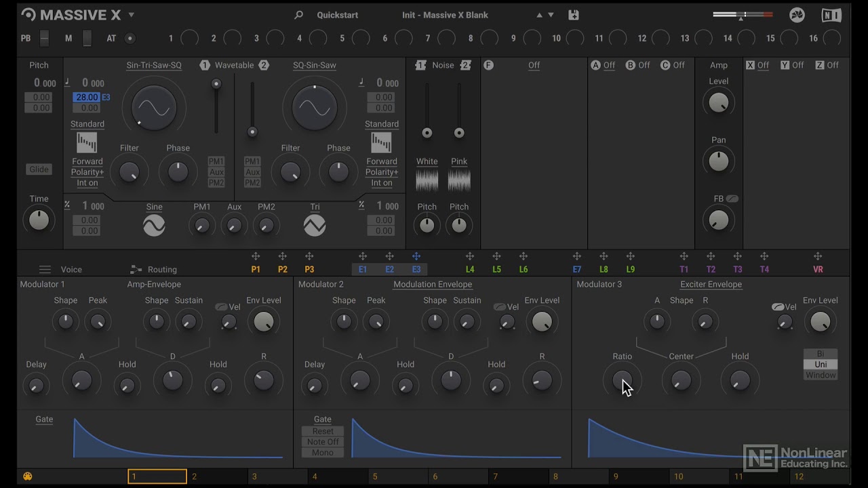Open Modulation Envelope type menu
This screenshot has height=488, width=868.
pyautogui.click(x=433, y=285)
